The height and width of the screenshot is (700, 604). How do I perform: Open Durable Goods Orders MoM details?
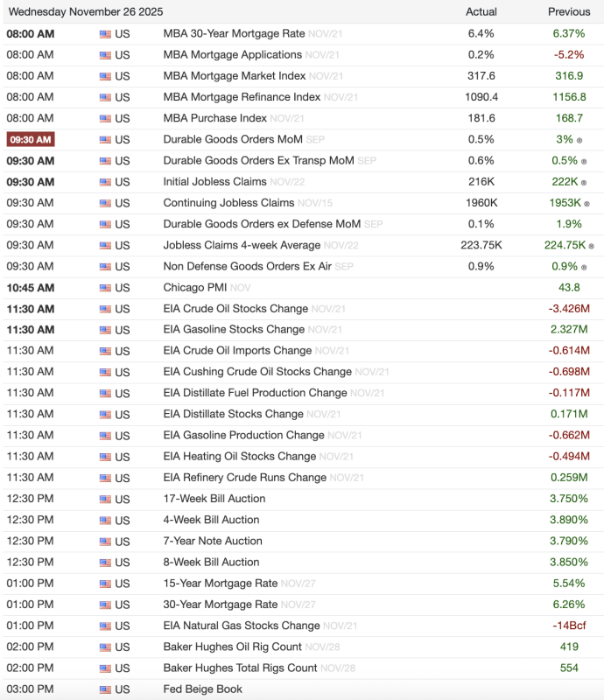coord(233,139)
